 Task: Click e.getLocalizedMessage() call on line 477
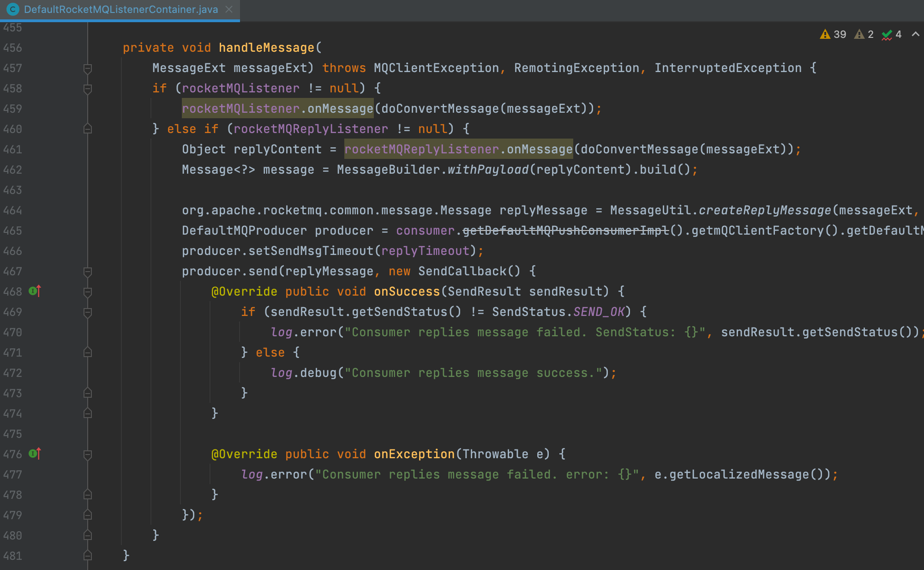(739, 474)
